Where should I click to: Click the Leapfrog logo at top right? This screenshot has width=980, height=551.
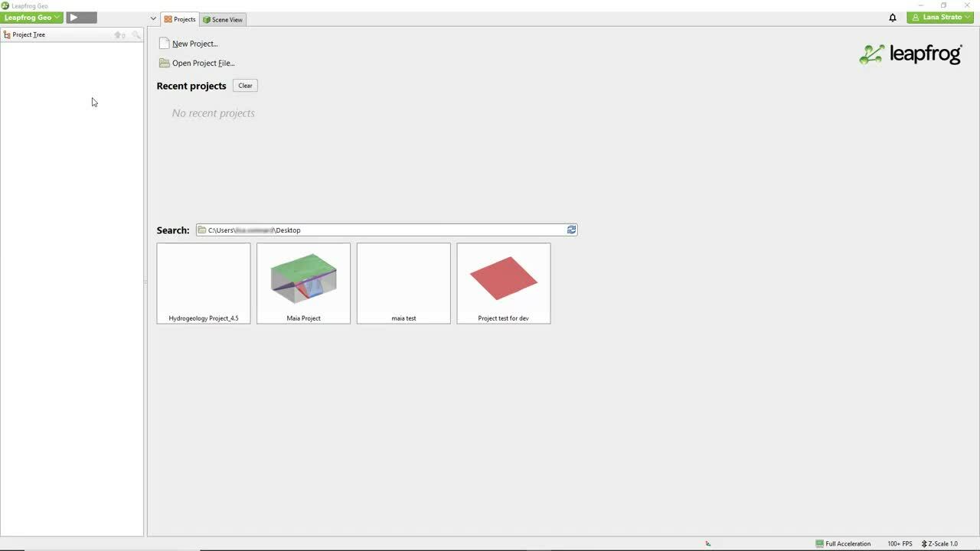[910, 54]
